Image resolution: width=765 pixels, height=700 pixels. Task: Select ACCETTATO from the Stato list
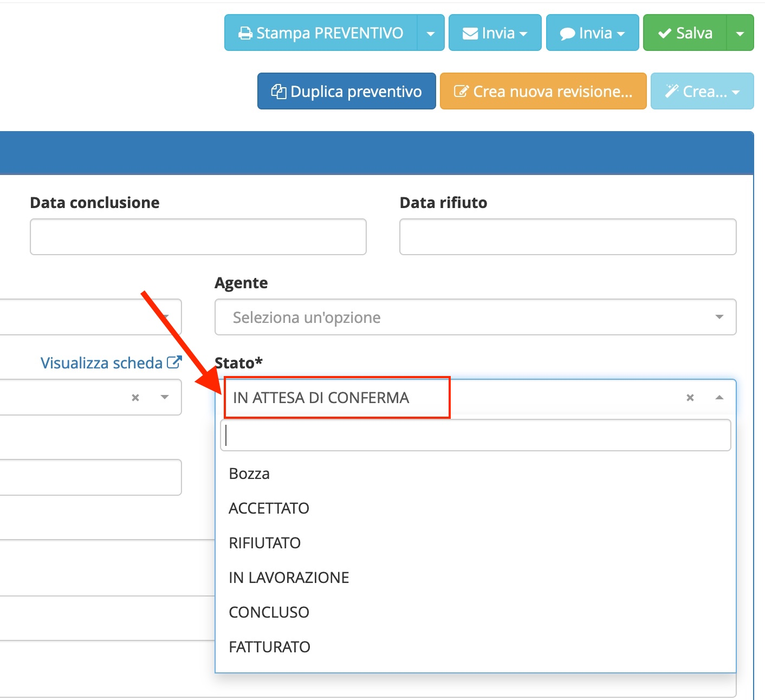click(269, 508)
